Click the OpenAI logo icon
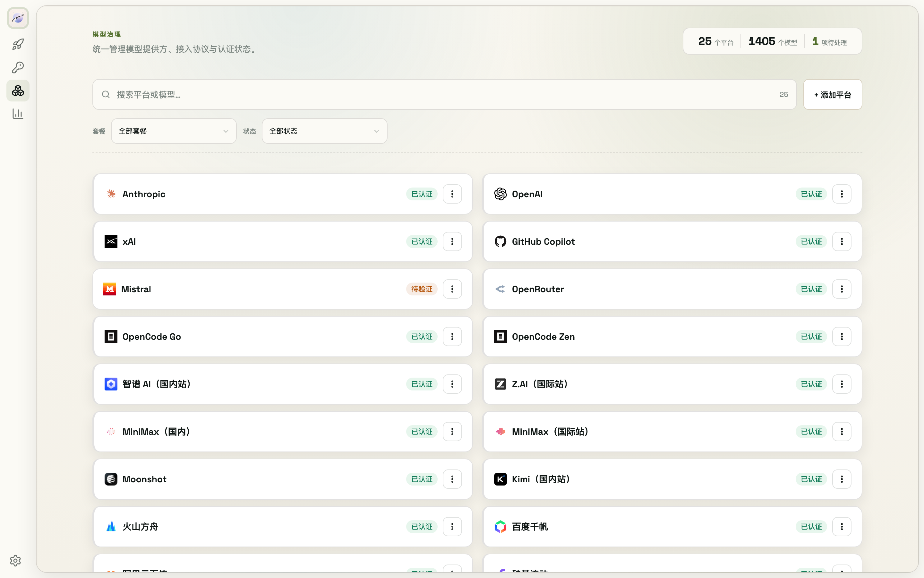The height and width of the screenshot is (578, 924). tap(500, 194)
